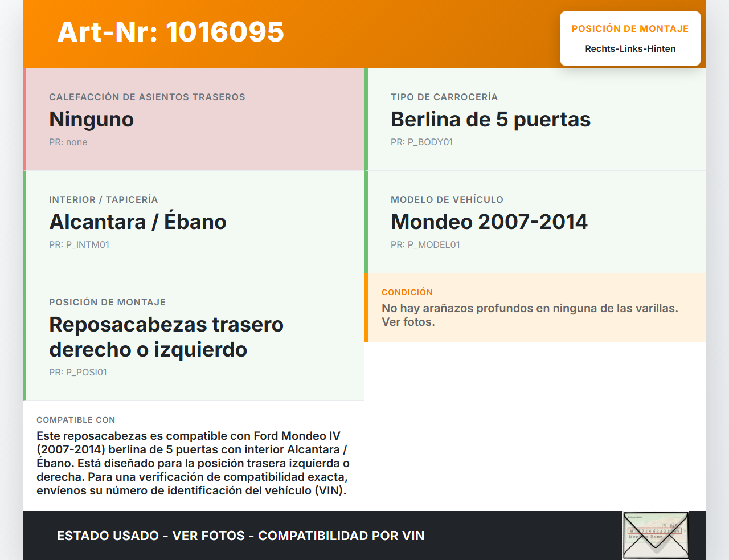Click the COMPATIBLE CON label
Screen dimensions: 729x560
point(76,420)
